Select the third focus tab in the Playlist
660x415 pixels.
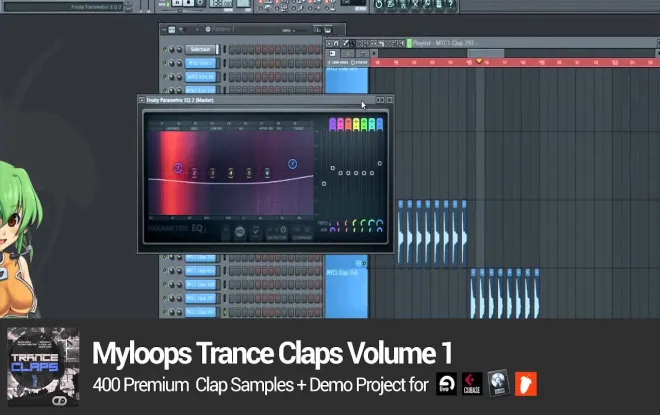[x=362, y=53]
